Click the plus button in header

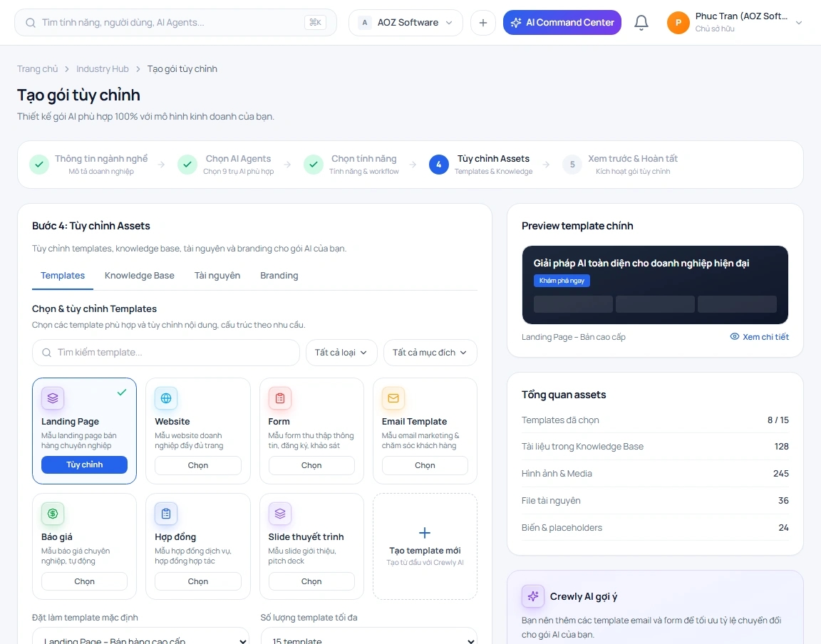[x=482, y=23]
